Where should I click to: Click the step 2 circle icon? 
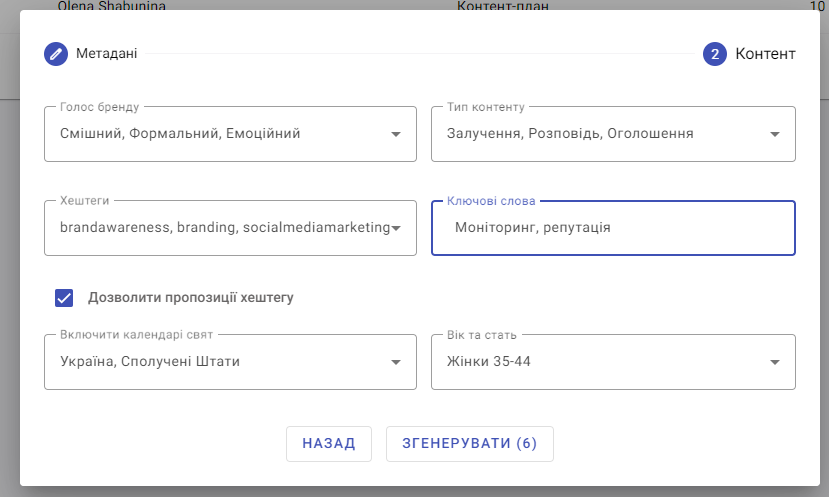point(715,54)
